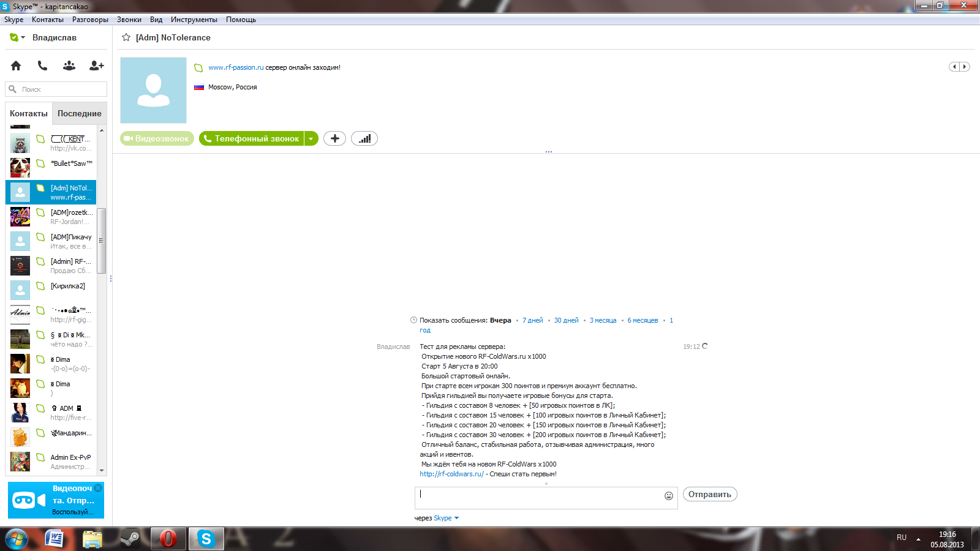Screen dimensions: 980x551
Task: Open the Звонки menu
Action: pyautogui.click(x=129, y=20)
